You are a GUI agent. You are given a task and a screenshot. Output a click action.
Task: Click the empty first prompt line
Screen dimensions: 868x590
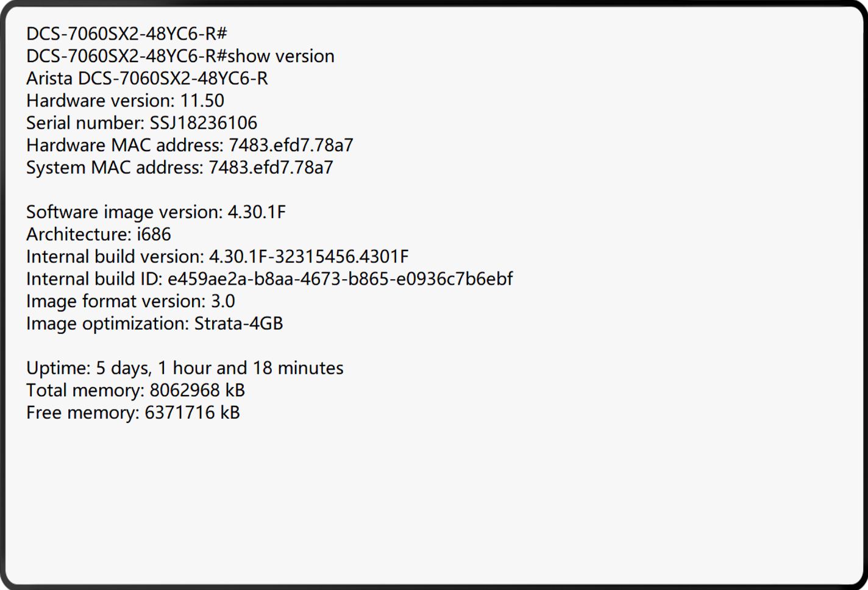tap(126, 34)
